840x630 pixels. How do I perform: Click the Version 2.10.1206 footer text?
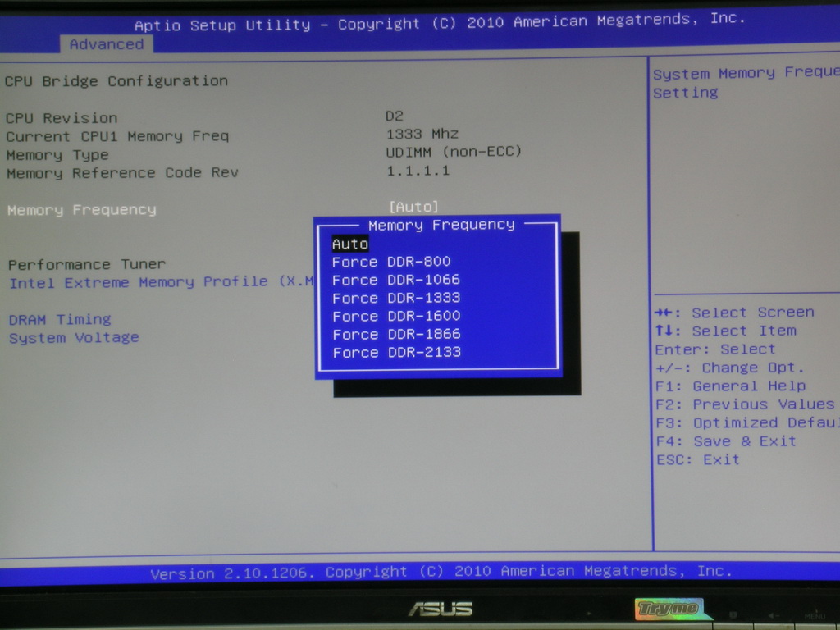click(441, 572)
